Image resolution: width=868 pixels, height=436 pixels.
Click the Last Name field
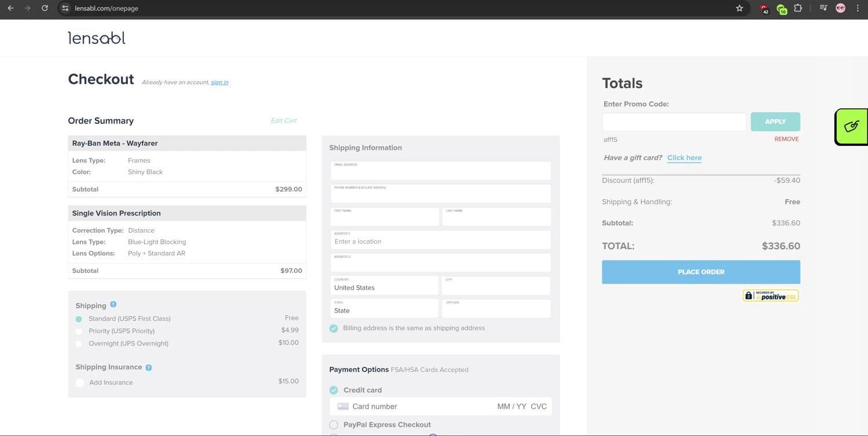pos(496,217)
